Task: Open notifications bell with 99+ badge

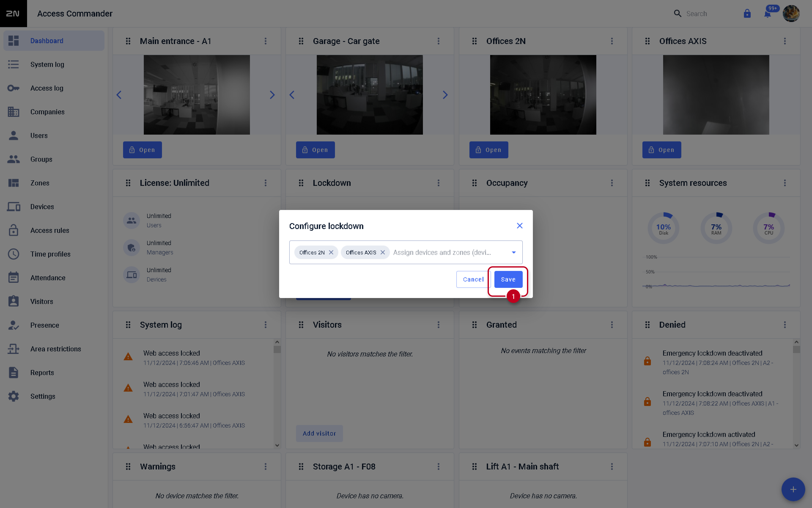Action: (767, 13)
